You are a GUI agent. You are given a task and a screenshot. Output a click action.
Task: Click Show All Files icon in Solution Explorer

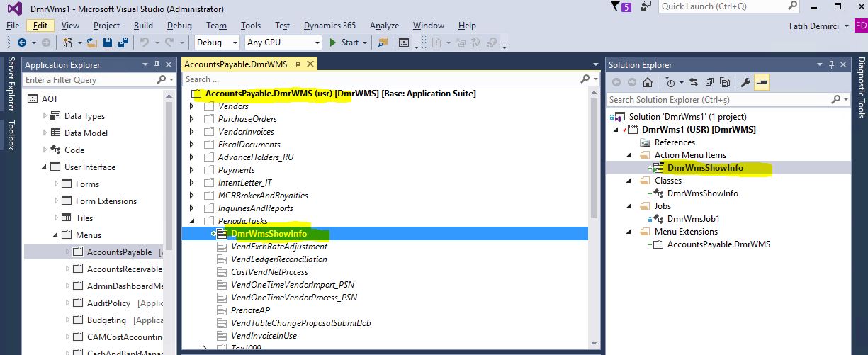click(724, 82)
